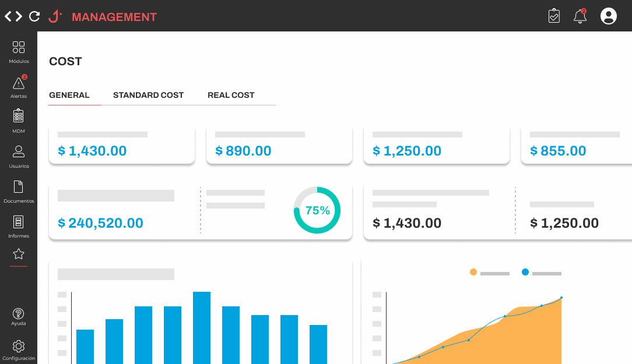The height and width of the screenshot is (364, 632).
Task: Open the Informes reports icon
Action: tap(19, 222)
